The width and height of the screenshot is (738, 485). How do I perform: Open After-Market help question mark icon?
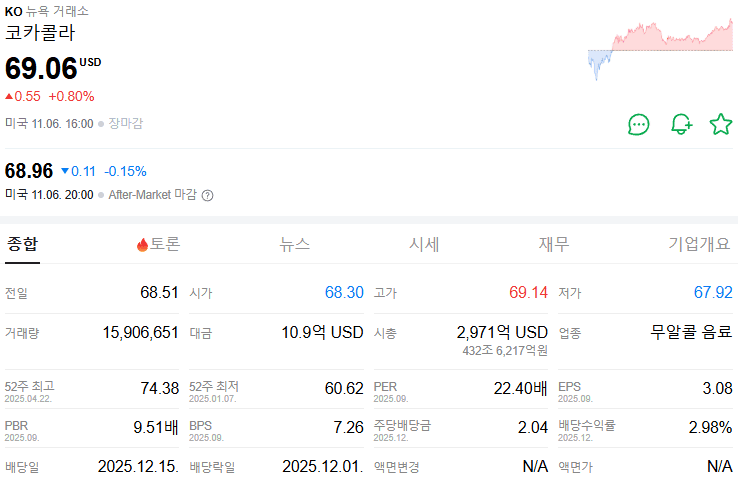(x=208, y=195)
